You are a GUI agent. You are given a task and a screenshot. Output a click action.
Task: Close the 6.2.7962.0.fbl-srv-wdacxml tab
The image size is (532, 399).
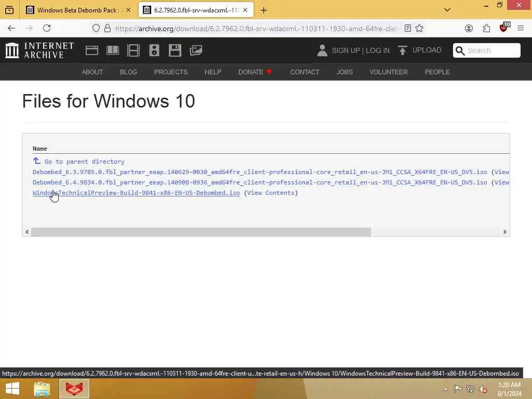point(245,10)
